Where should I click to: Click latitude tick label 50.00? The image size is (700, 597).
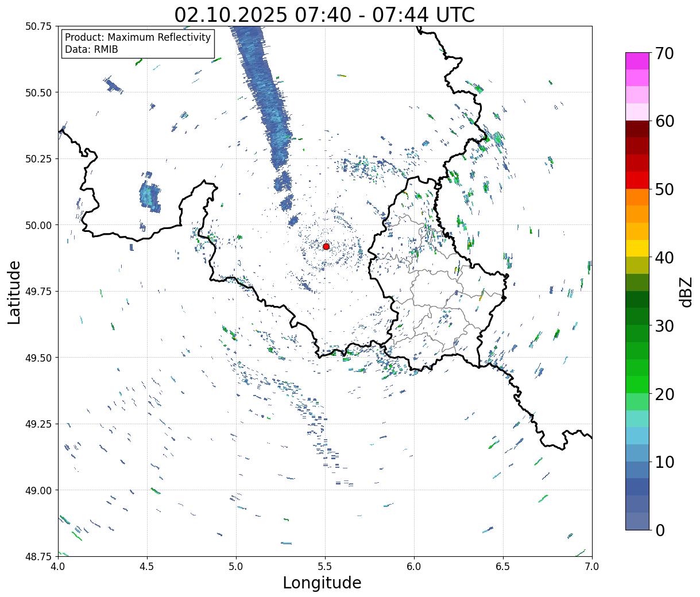coord(38,225)
